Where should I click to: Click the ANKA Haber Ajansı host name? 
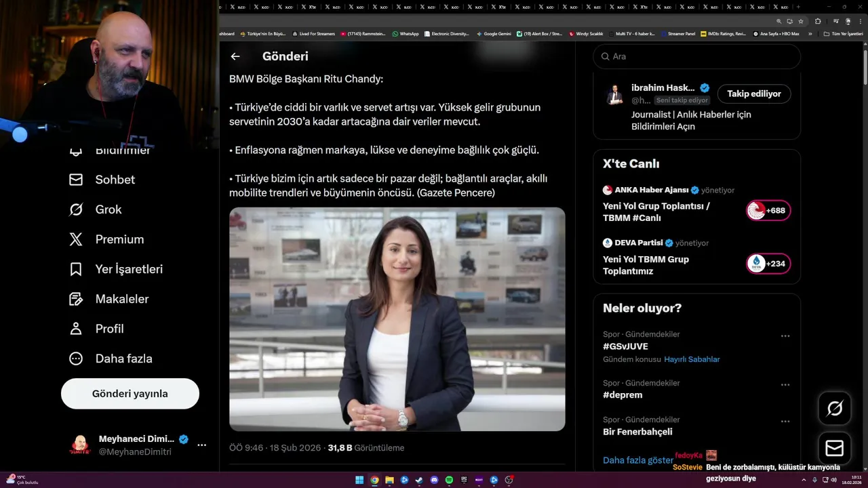(652, 190)
